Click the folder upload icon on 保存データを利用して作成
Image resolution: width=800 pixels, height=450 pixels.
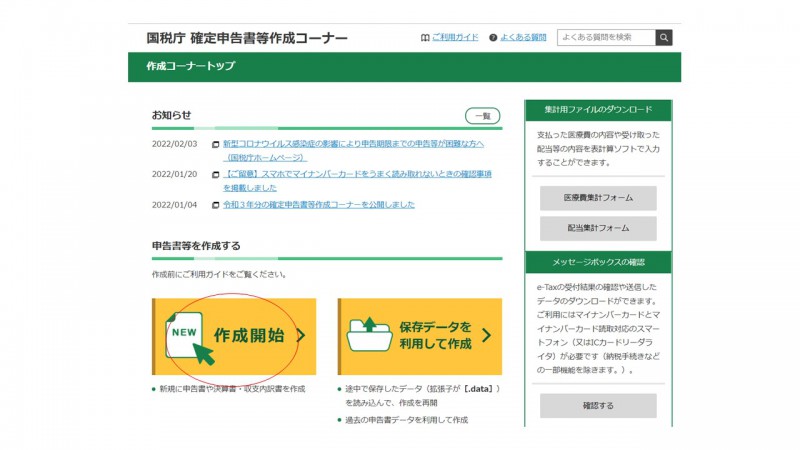[369, 334]
